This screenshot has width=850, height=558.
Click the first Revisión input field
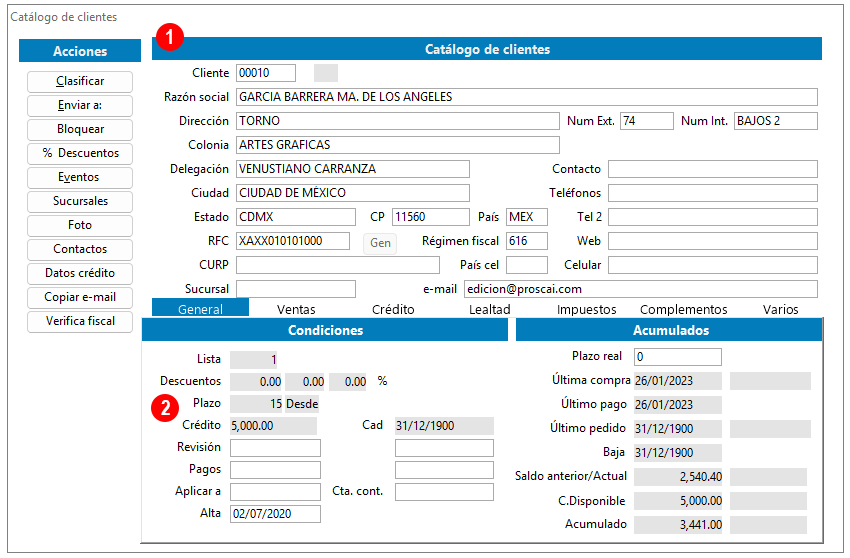click(x=275, y=448)
